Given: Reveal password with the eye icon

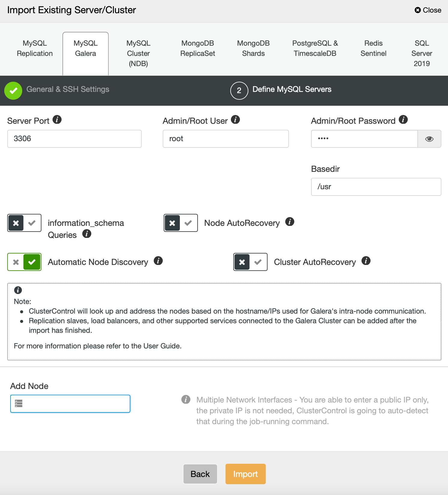Looking at the screenshot, I should [x=429, y=139].
